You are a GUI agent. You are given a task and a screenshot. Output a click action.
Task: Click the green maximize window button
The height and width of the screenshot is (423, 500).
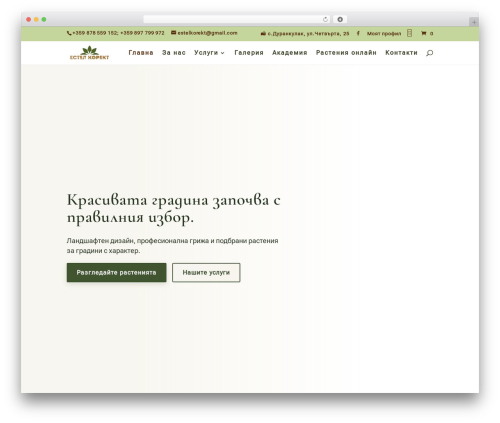44,19
